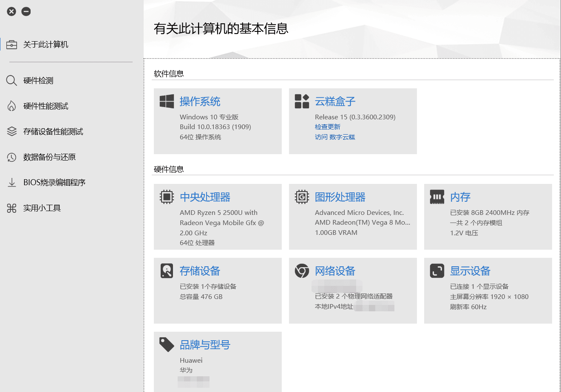The height and width of the screenshot is (392, 561).
Task: Click the download arrow icon beside BIOS烧录编辑程序
Action: click(x=11, y=182)
